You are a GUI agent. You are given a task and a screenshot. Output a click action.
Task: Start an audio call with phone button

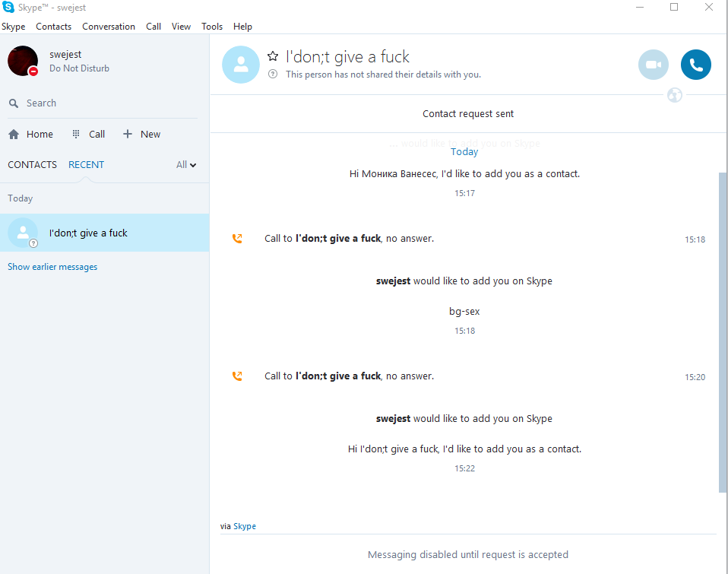coord(695,65)
